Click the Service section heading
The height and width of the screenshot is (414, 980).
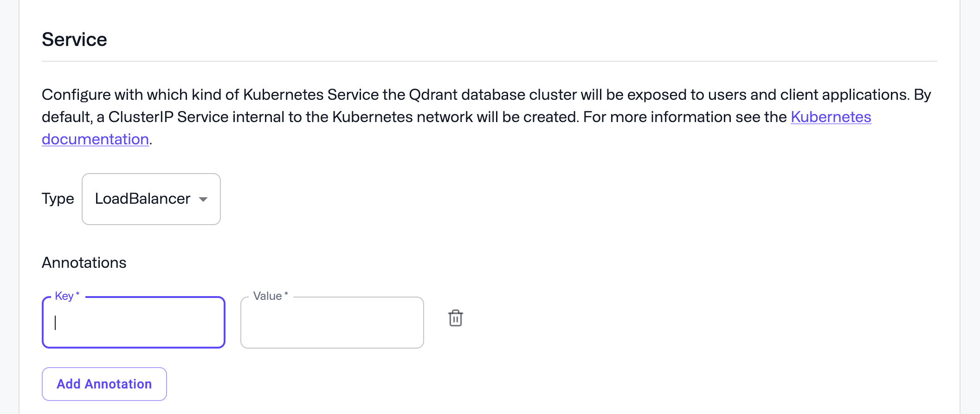[x=74, y=39]
